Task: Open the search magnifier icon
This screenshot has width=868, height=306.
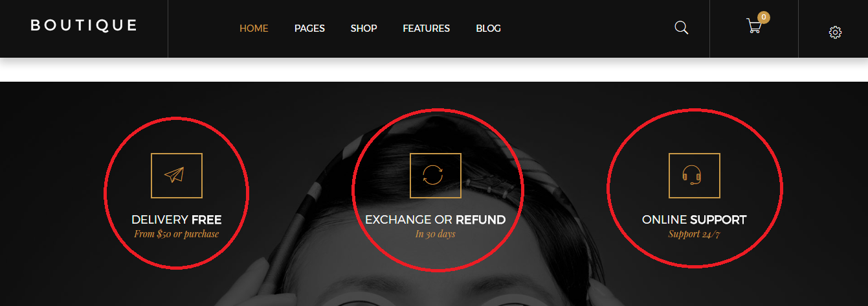Action: click(x=681, y=28)
